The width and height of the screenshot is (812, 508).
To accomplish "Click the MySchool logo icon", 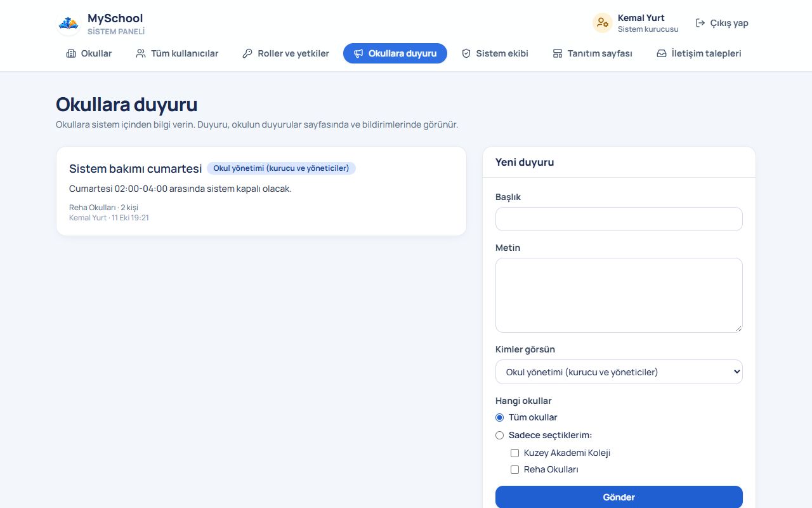I will pos(69,23).
